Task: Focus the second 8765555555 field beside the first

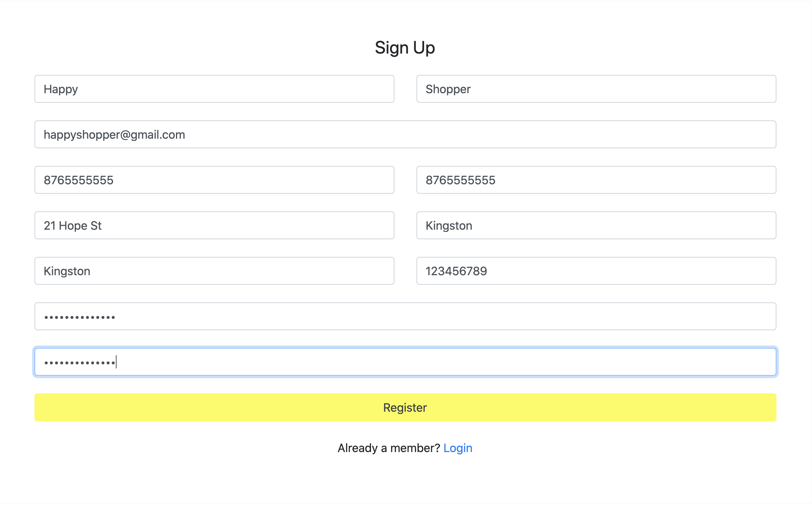Action: [596, 180]
